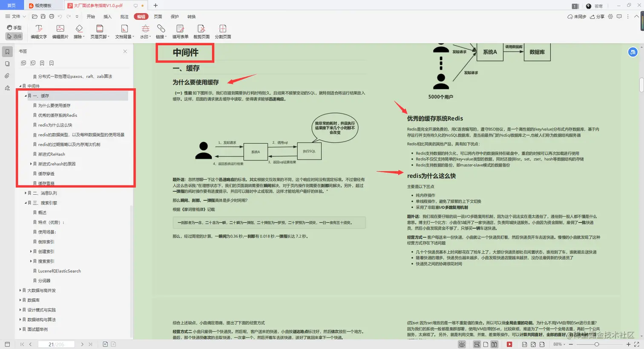The image size is (644, 349).
Task: Activate the 选择 selection tool
Action: click(14, 36)
